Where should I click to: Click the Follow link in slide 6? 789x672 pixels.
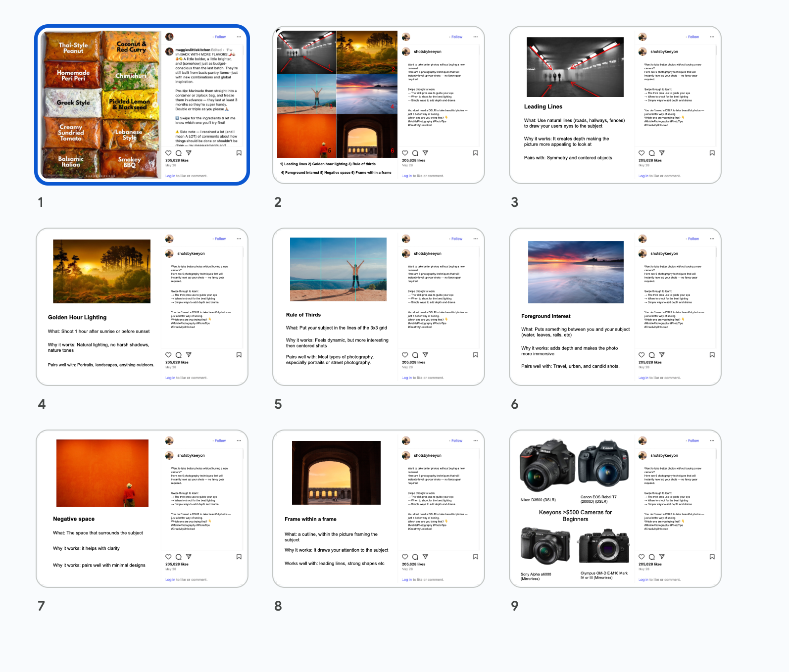click(693, 239)
